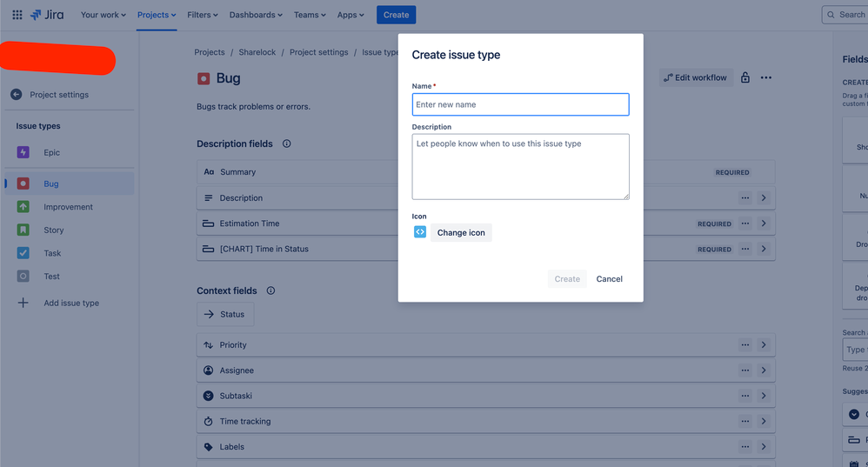Screen dimensions: 868x467
Task: Click the plus icon for Add issue type
Action: (x=23, y=303)
